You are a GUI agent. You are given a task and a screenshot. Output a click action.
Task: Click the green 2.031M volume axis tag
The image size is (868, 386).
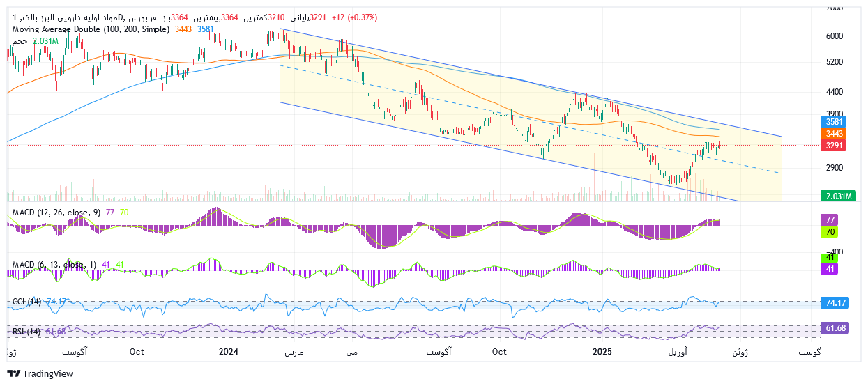837,196
